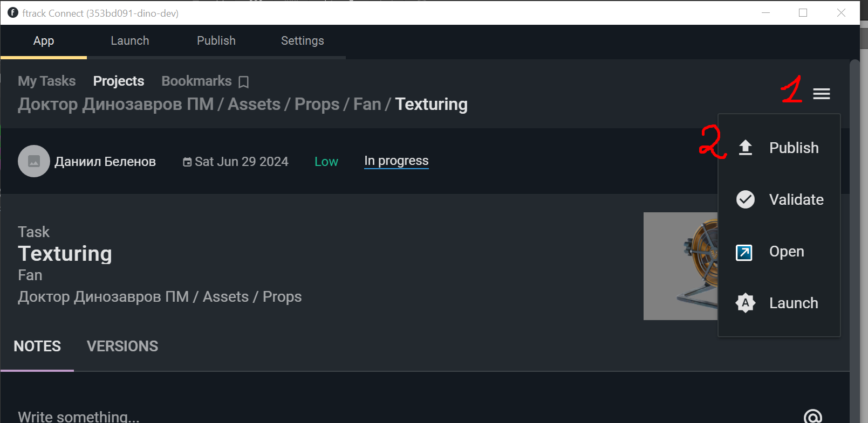The width and height of the screenshot is (868, 423).
Task: Open the VERSIONS tab
Action: pyautogui.click(x=122, y=346)
